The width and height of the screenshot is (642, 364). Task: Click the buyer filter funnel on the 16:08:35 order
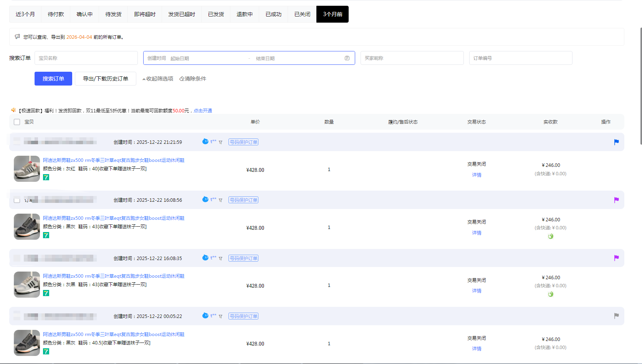(x=221, y=259)
